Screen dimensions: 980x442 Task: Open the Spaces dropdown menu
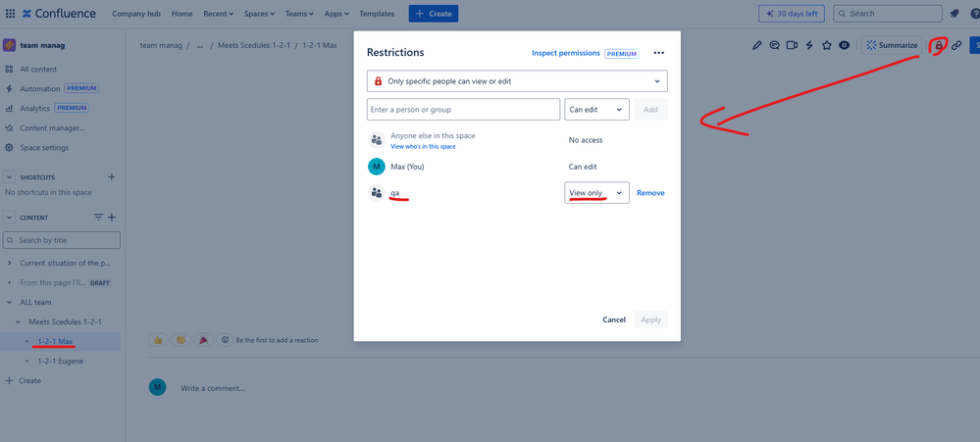(x=259, y=13)
